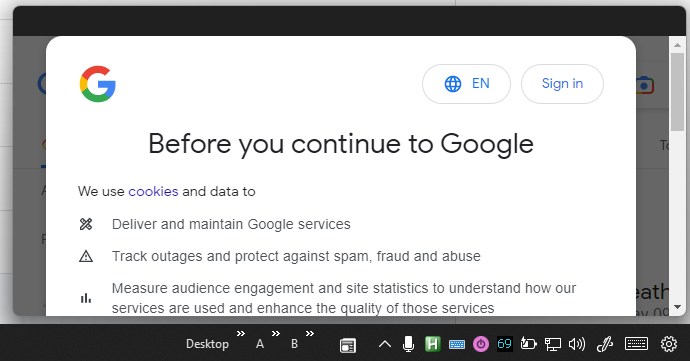
Task: Open the battery status tray icon
Action: 529,343
